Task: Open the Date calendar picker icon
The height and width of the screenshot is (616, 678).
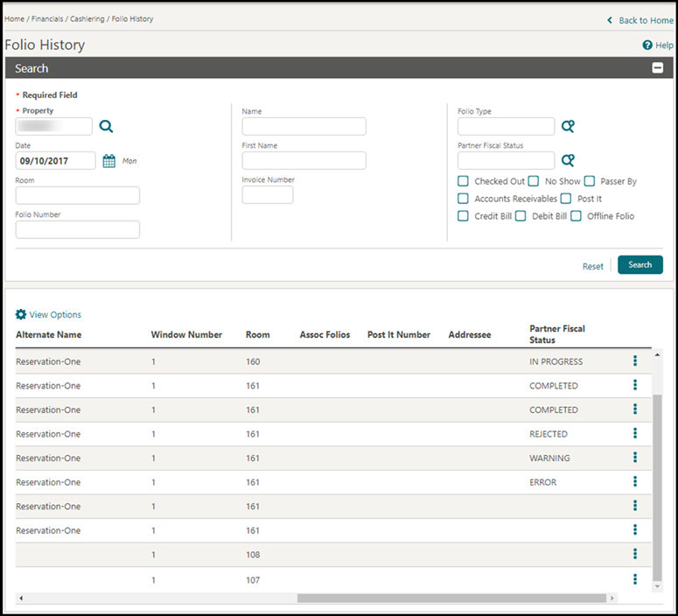Action: (109, 161)
